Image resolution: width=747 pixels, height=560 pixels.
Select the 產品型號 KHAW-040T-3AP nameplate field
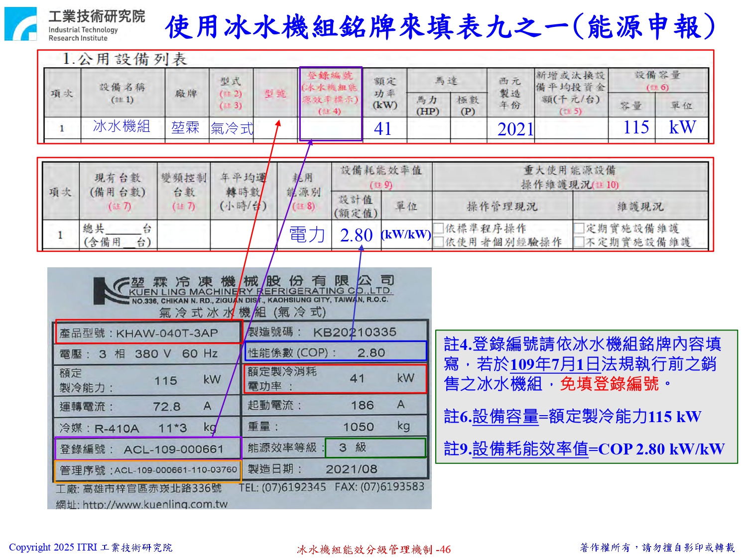[x=148, y=332]
